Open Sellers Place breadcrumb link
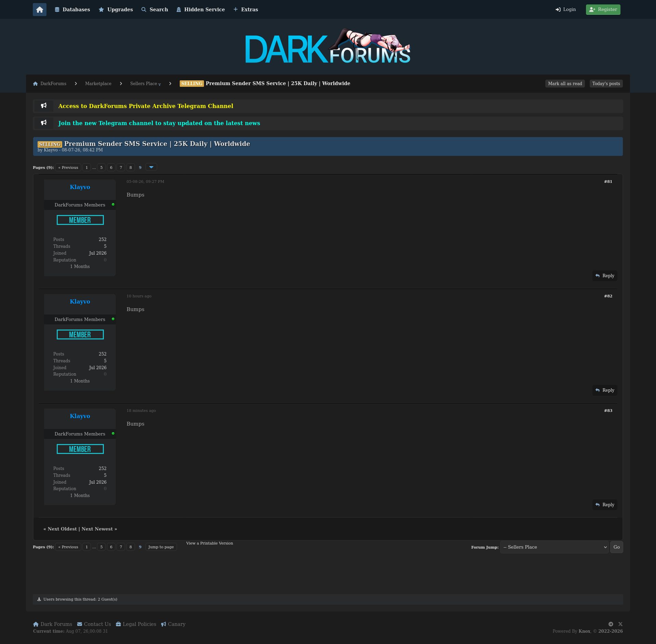Screen dimensions: 656x644 (x=143, y=84)
